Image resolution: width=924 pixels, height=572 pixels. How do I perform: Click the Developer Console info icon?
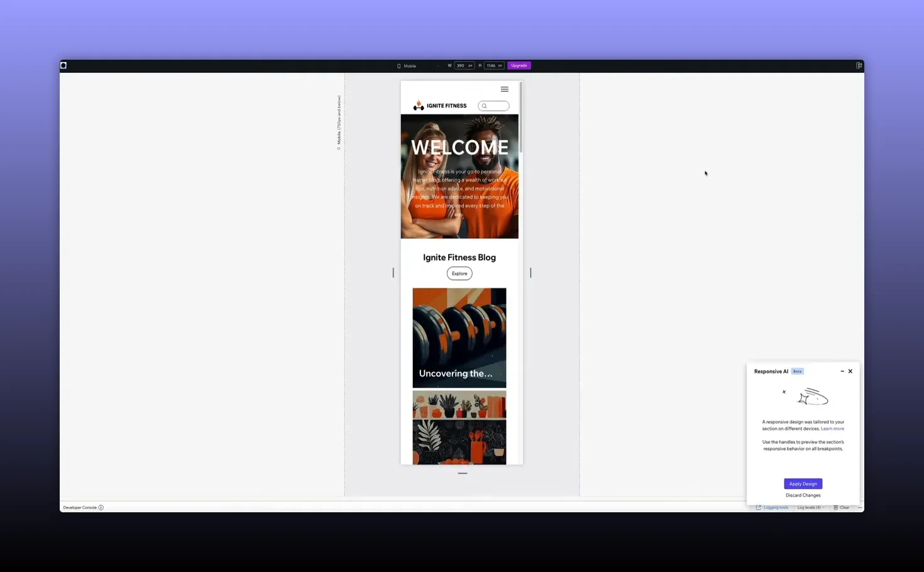(101, 507)
